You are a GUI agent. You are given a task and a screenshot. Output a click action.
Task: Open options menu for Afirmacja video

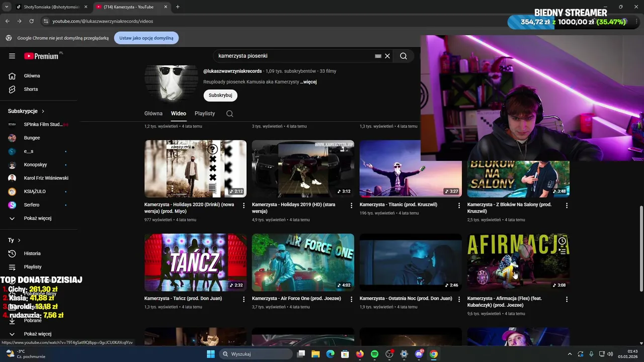click(x=567, y=299)
